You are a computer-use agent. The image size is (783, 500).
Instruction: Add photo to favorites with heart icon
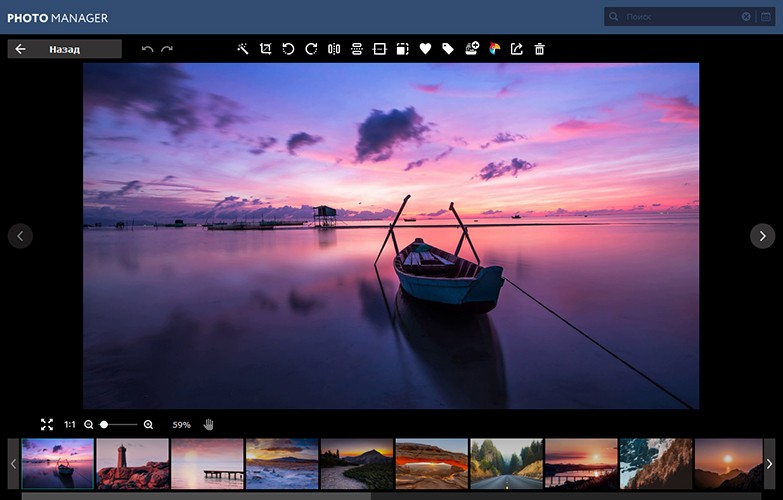[425, 48]
